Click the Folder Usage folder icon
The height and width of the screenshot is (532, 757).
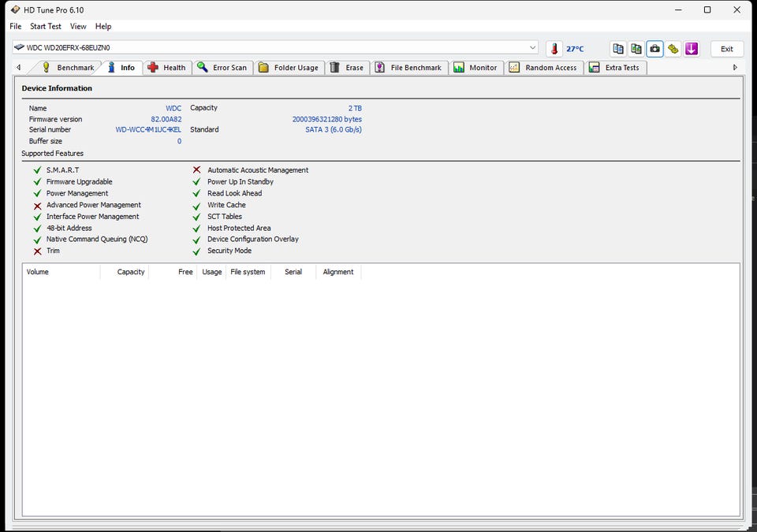click(x=263, y=68)
